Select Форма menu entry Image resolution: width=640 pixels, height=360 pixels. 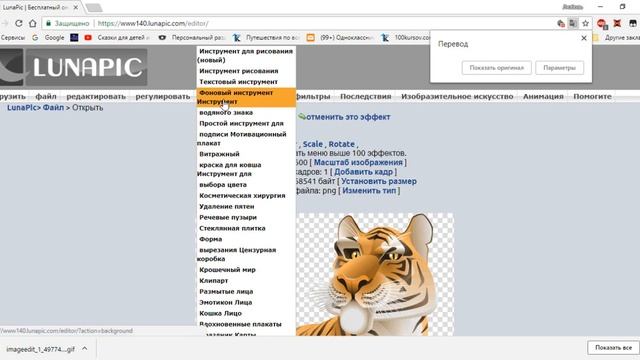pyautogui.click(x=211, y=239)
